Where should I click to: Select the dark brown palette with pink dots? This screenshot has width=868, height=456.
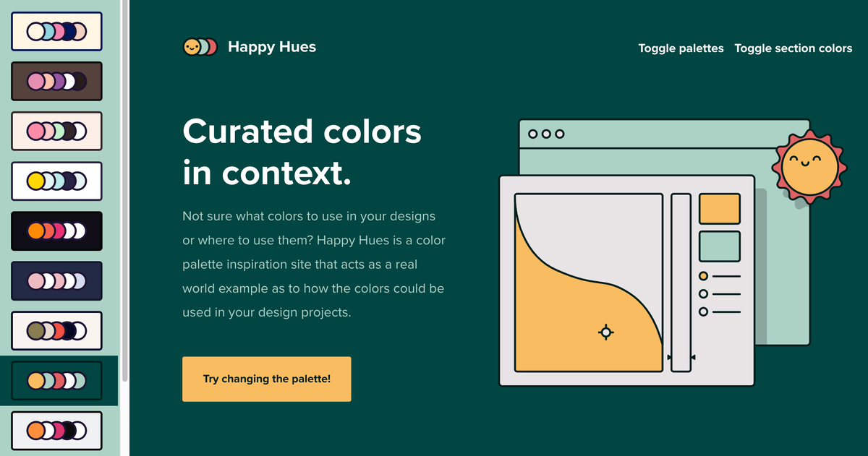pyautogui.click(x=56, y=81)
